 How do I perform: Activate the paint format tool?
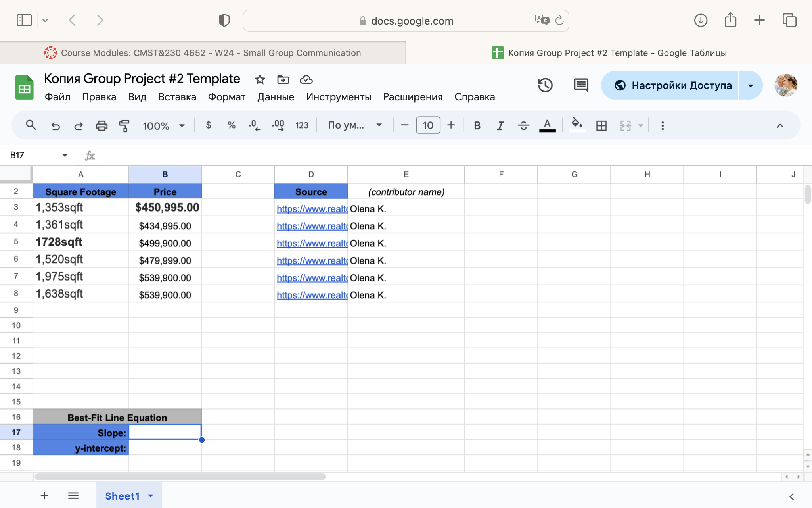(x=124, y=126)
